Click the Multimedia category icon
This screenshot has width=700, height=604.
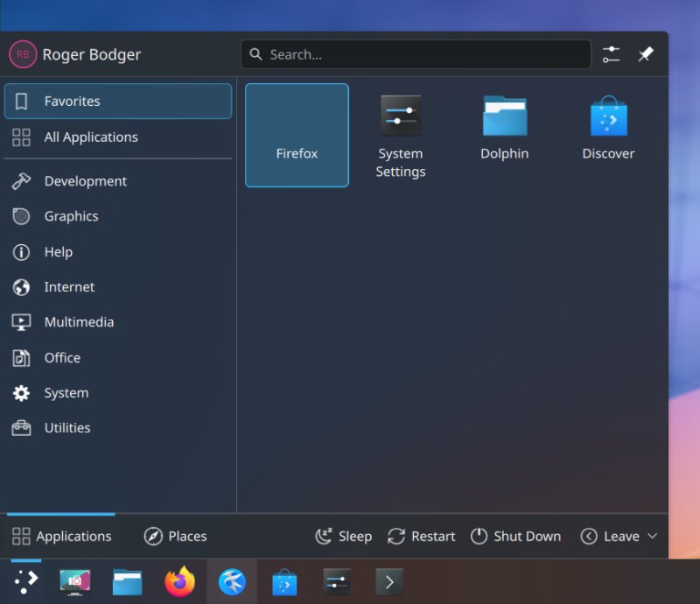[x=20, y=322]
